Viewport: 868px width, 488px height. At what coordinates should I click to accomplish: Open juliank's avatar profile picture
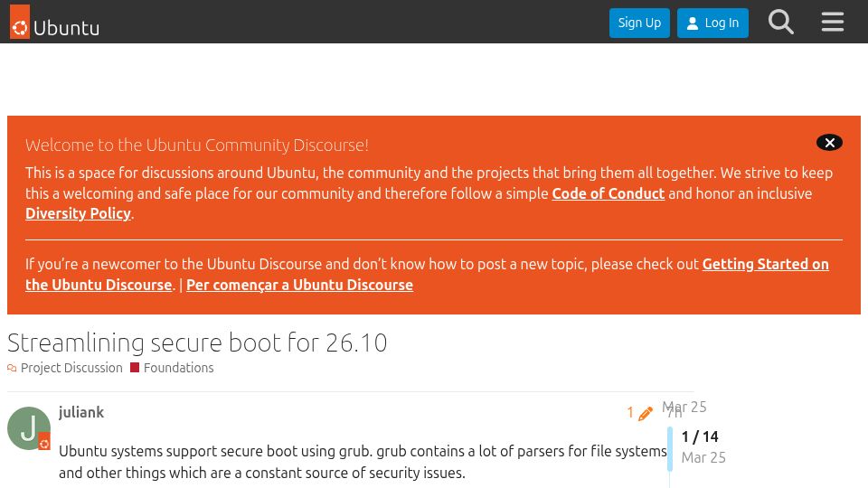click(x=29, y=428)
